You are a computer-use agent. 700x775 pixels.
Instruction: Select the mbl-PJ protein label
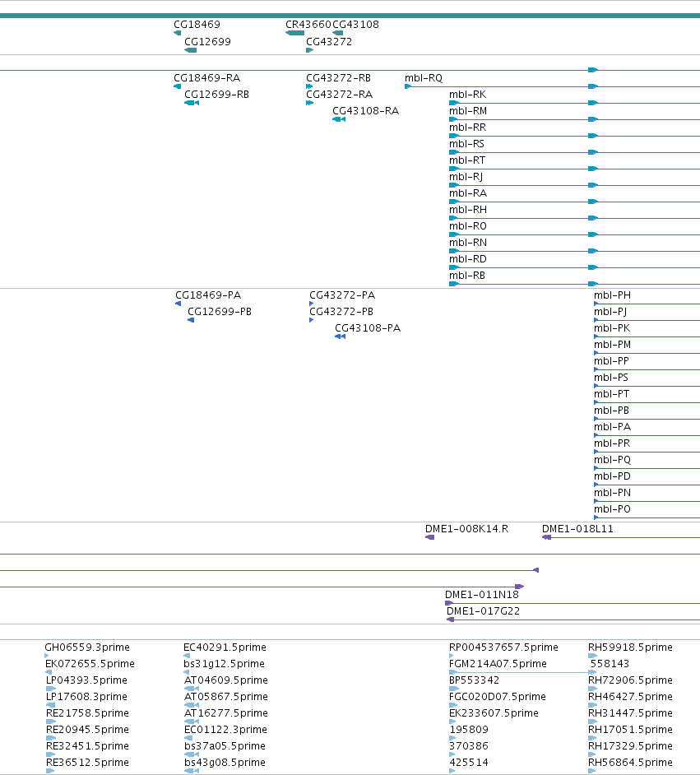(x=610, y=311)
